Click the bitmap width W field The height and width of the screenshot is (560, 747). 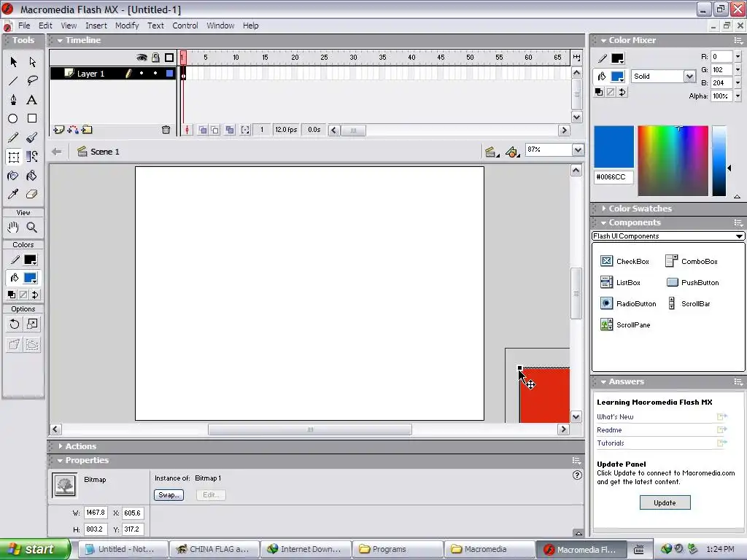[x=96, y=513]
